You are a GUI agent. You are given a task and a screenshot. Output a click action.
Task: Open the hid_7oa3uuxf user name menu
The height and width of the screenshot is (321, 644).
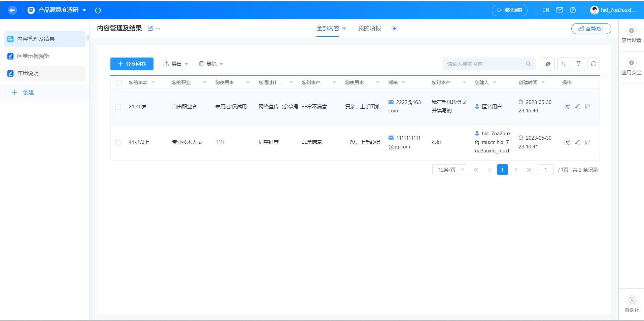pyautogui.click(x=618, y=10)
